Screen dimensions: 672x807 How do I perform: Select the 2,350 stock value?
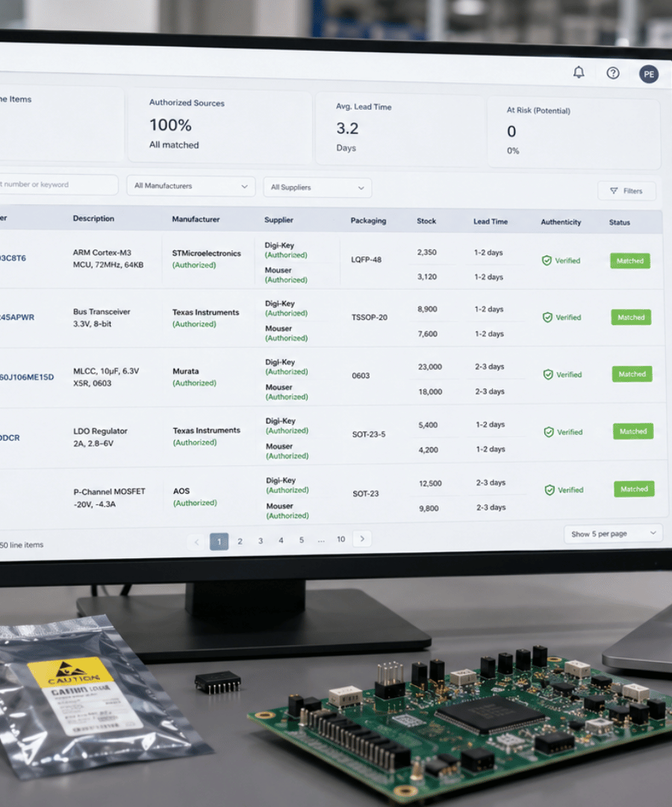point(427,253)
